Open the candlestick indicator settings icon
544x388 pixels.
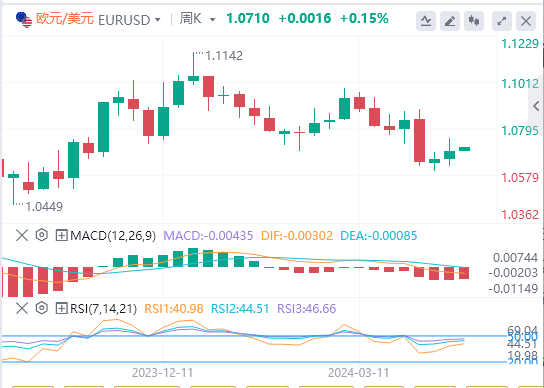tap(474, 21)
